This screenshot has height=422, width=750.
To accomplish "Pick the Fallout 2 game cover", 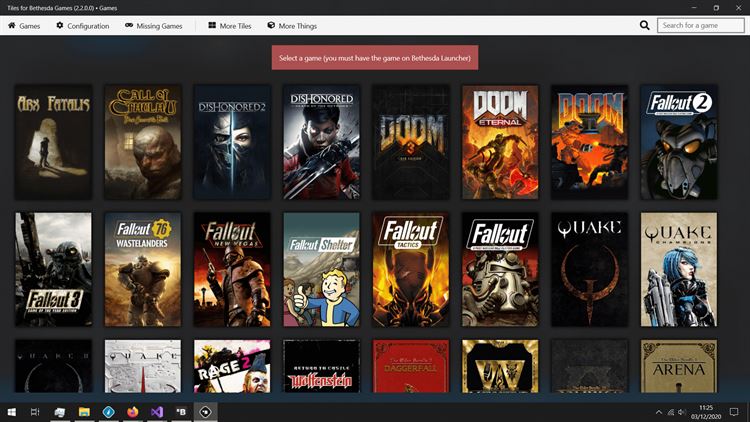I will point(679,142).
